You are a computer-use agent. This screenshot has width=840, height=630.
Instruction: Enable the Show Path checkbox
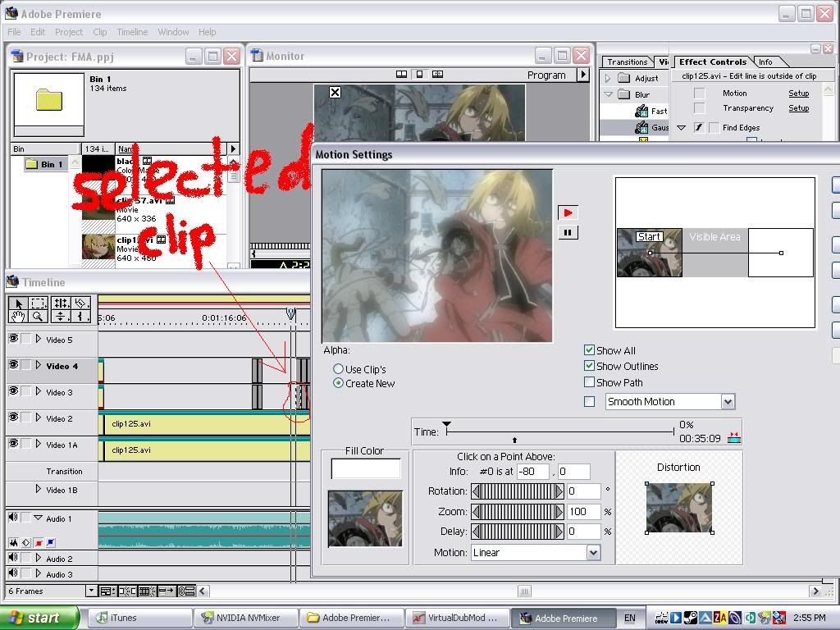(x=589, y=382)
